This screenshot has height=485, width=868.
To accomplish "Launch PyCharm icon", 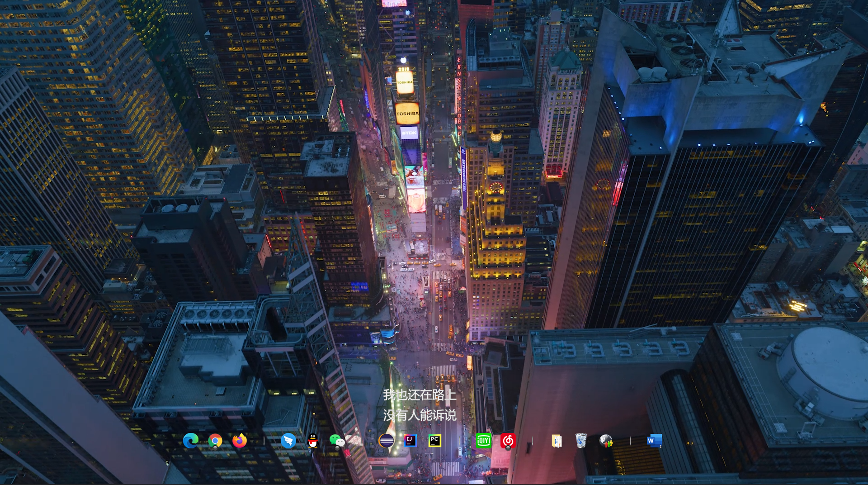I will 435,440.
